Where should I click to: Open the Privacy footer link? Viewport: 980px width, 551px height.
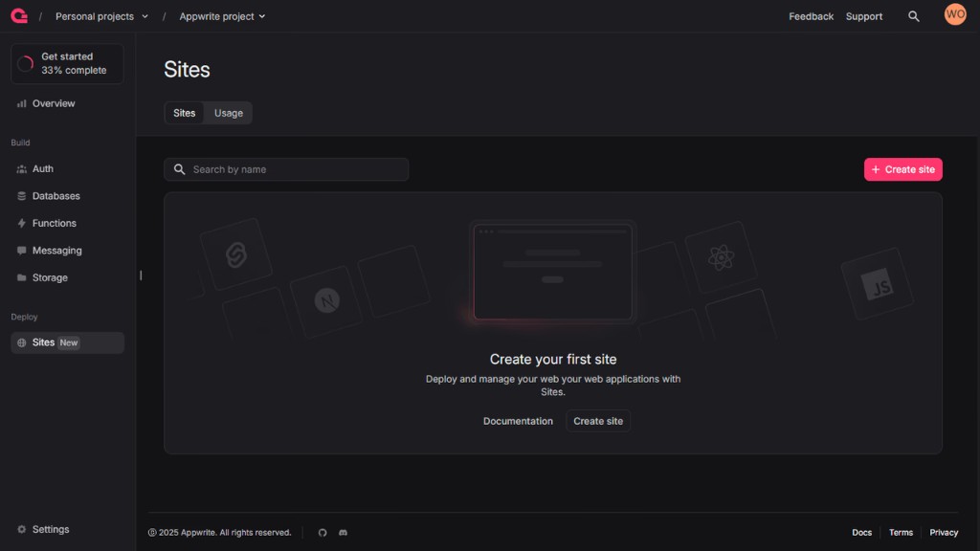tap(943, 533)
